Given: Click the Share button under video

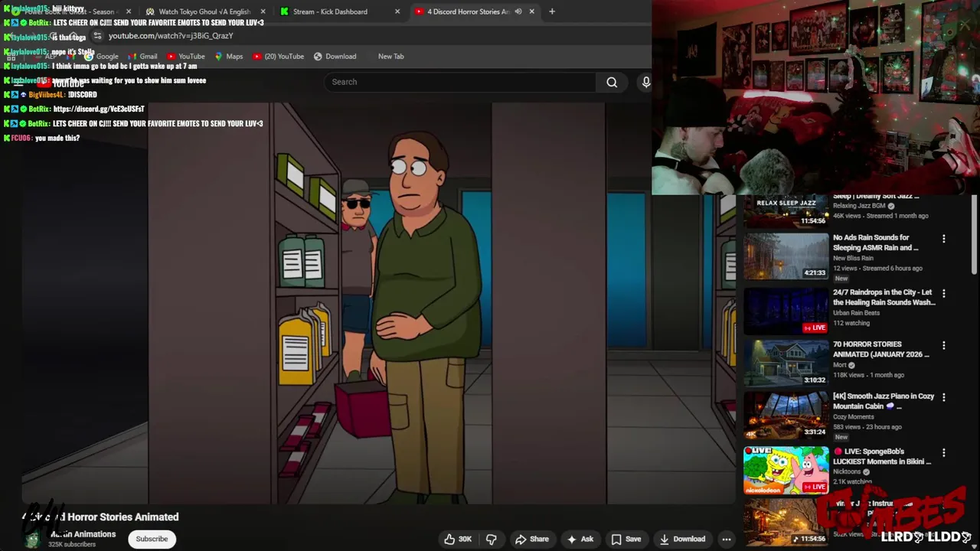Looking at the screenshot, I should point(532,539).
